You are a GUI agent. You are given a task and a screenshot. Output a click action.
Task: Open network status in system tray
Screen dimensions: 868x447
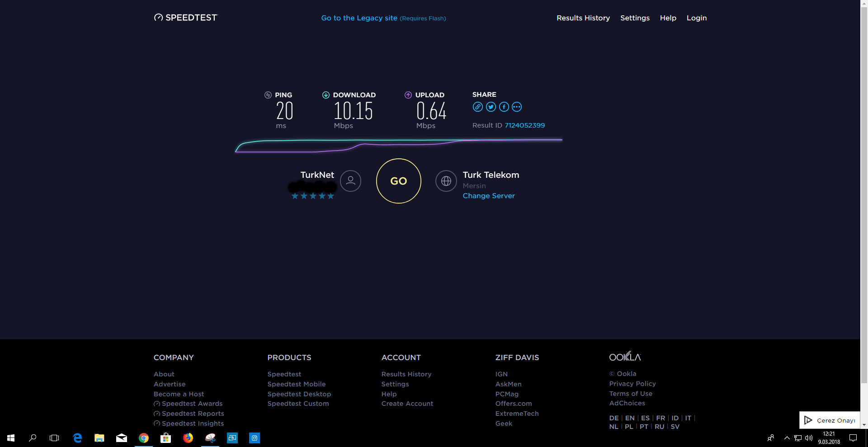click(798, 438)
